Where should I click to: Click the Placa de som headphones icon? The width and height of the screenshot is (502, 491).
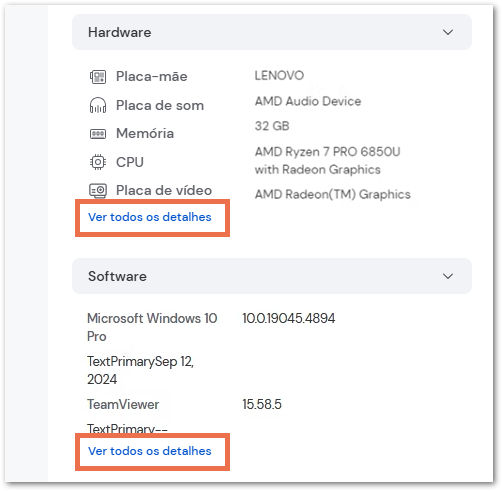coord(98,105)
